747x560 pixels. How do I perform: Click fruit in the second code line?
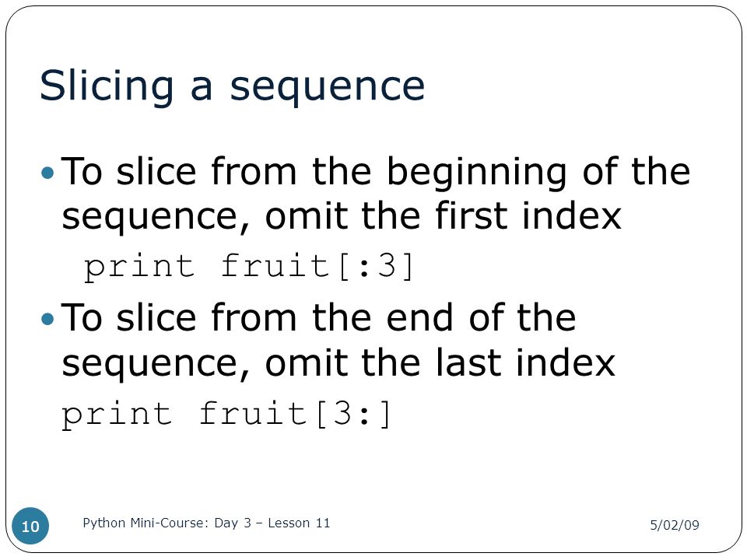coord(253,413)
